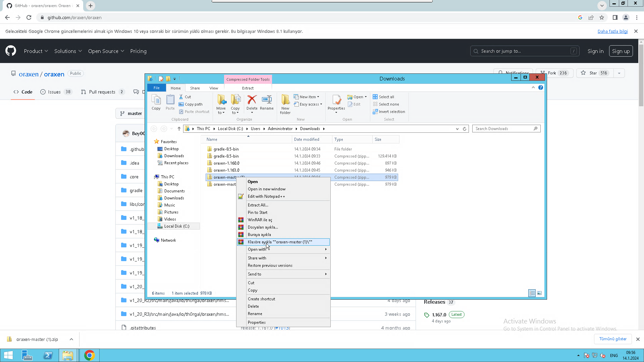Switch to details view layout icon
Image resolution: width=644 pixels, height=362 pixels.
coord(532,293)
